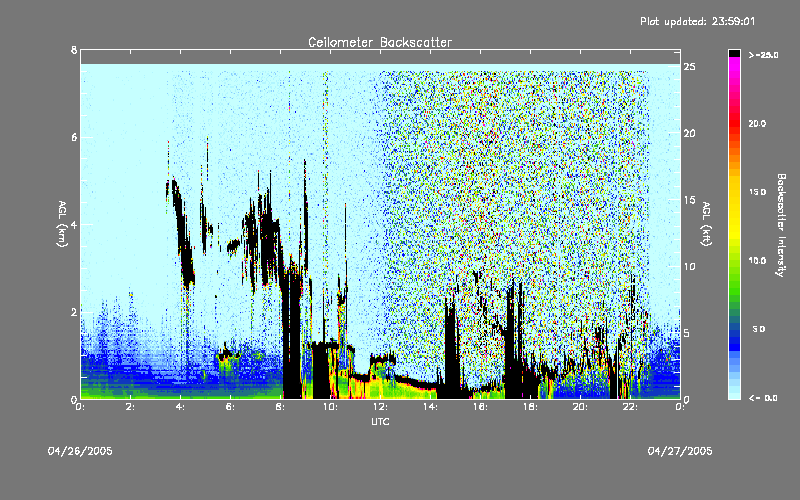
Task: Click the '15.0' colorbar value label
Action: coord(757,192)
